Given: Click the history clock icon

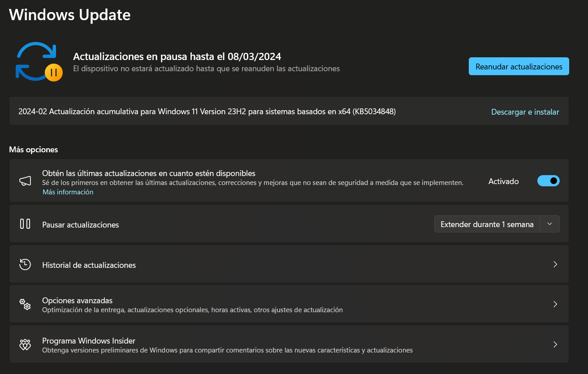Looking at the screenshot, I should click(25, 264).
